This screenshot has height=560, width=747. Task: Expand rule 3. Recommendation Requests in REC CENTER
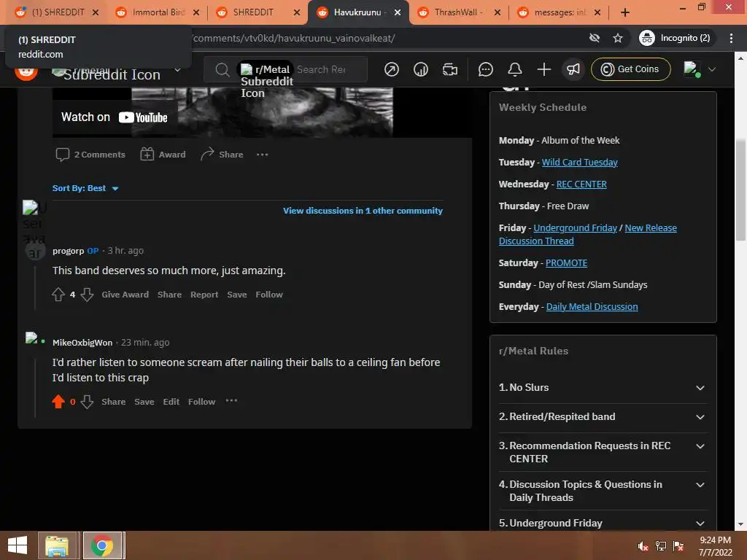click(x=603, y=452)
